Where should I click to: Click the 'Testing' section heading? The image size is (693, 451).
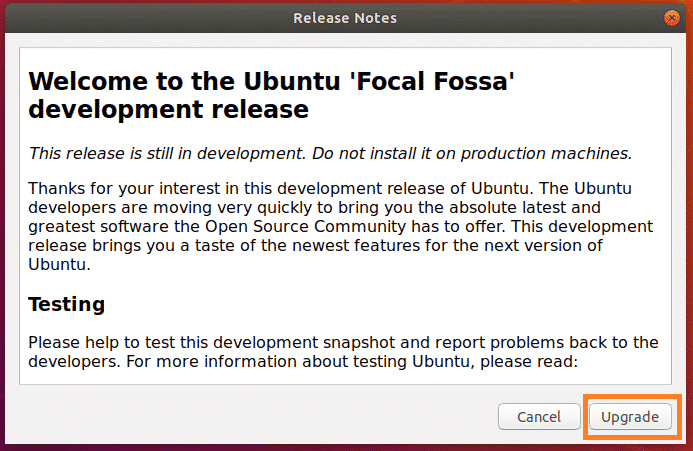pyautogui.click(x=66, y=304)
